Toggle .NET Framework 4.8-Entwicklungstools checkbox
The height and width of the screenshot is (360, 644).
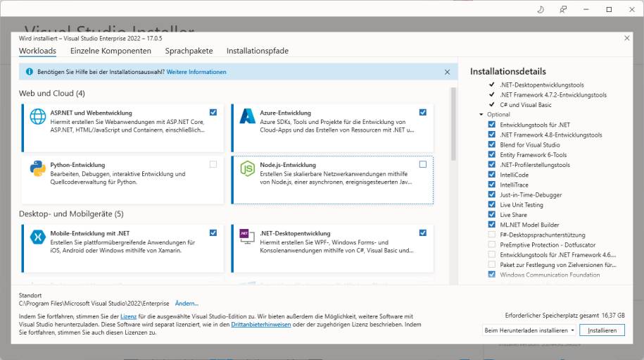[492, 135]
